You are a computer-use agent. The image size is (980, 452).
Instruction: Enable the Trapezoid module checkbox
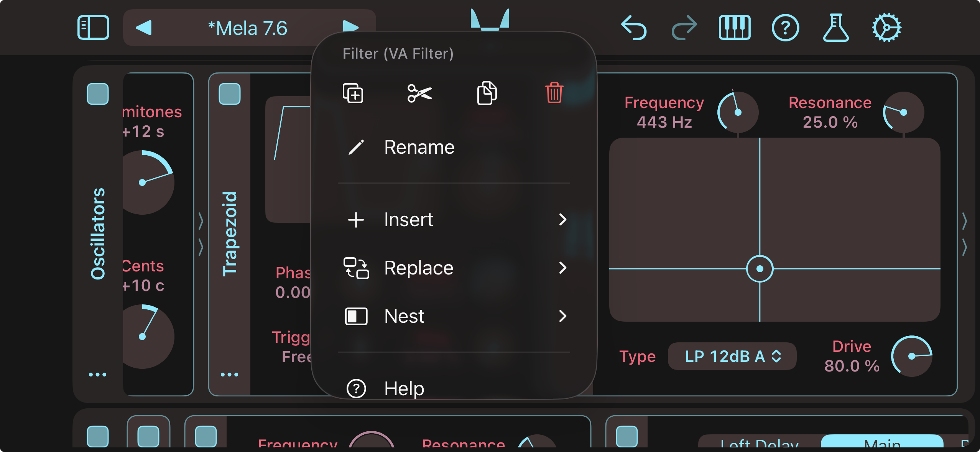229,93
